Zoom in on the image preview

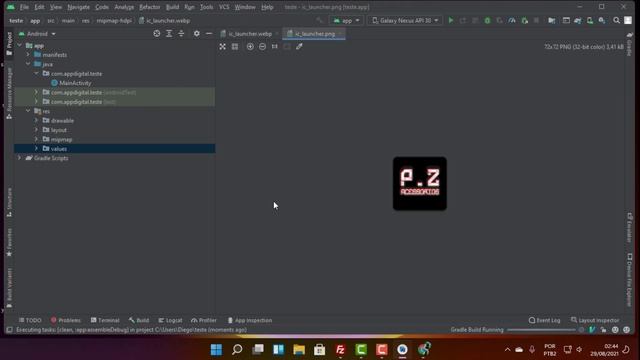250,47
